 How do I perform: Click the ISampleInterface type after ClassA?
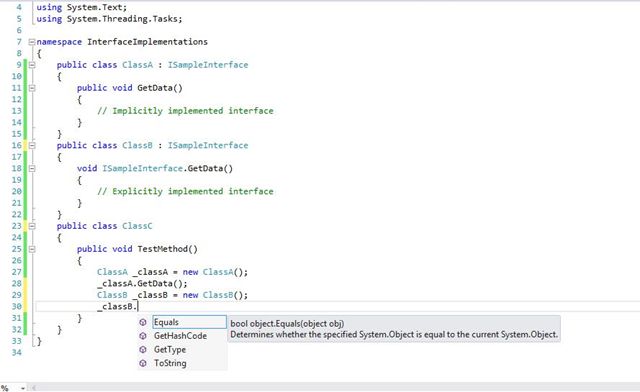(x=208, y=65)
